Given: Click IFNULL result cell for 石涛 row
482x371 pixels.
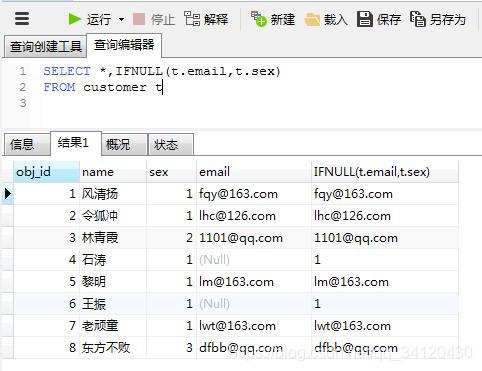Looking at the screenshot, I should pyautogui.click(x=385, y=260).
